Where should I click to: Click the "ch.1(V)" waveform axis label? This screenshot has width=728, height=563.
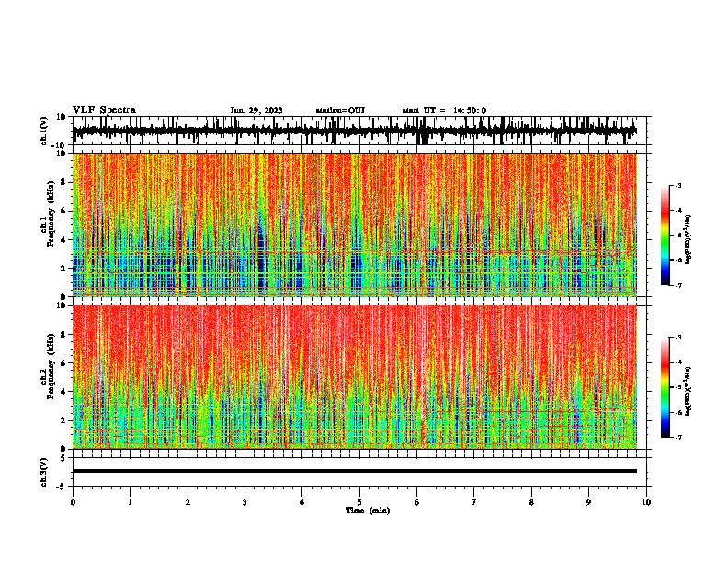(x=44, y=131)
